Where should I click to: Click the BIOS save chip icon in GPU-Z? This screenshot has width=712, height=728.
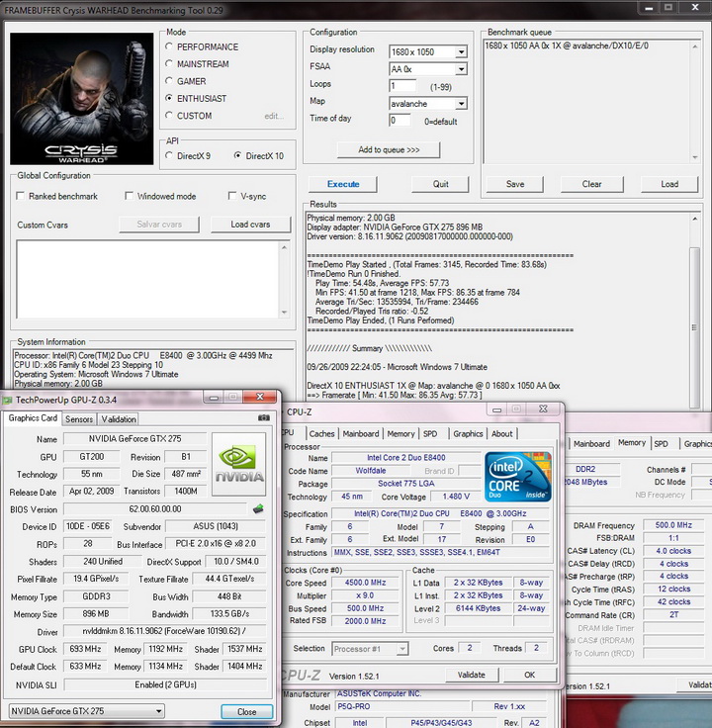pos(258,508)
